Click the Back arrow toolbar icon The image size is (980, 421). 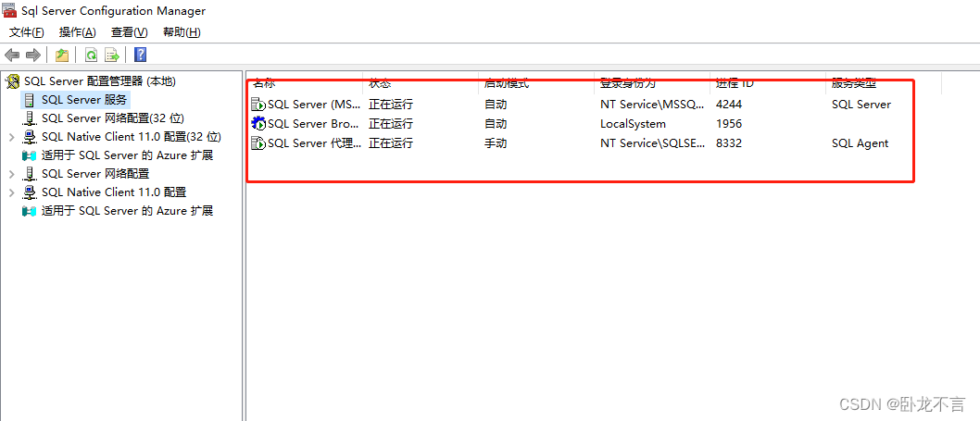(11, 55)
